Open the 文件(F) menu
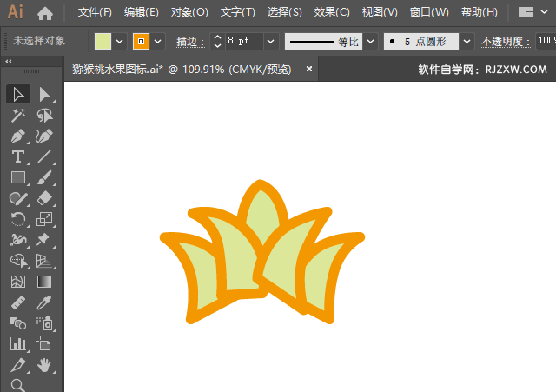The width and height of the screenshot is (556, 392). point(95,12)
